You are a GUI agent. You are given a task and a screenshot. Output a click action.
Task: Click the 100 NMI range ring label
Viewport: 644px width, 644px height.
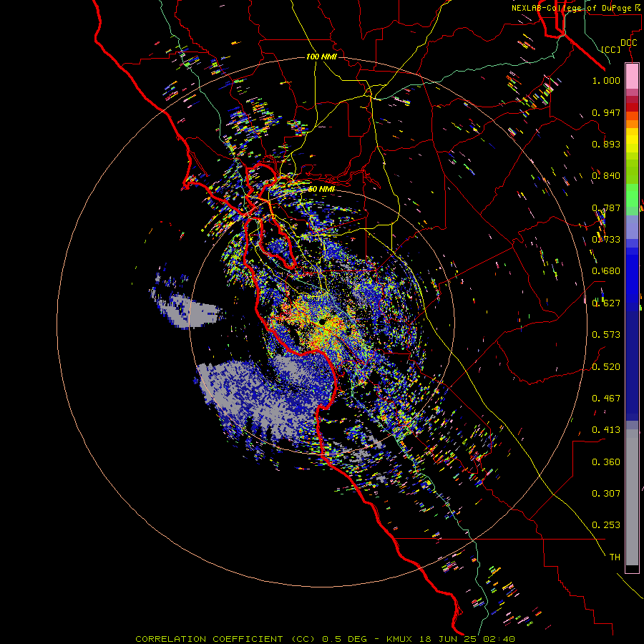click(x=321, y=57)
